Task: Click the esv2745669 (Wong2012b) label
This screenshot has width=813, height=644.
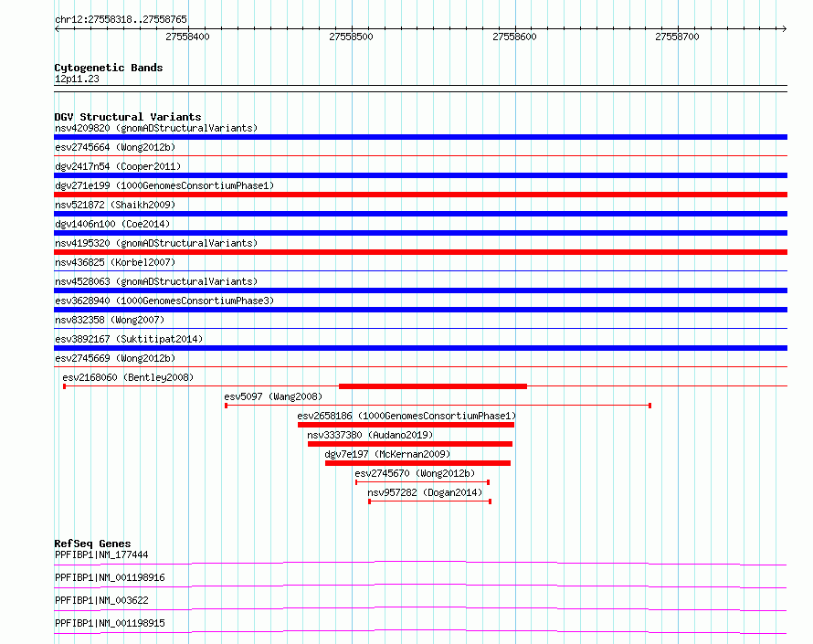Action: coord(115,358)
